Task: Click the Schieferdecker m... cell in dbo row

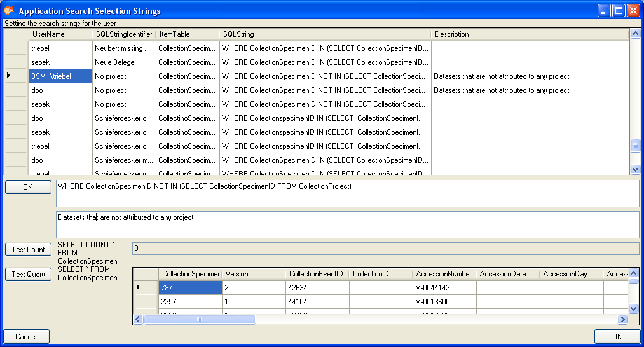Action: click(124, 160)
